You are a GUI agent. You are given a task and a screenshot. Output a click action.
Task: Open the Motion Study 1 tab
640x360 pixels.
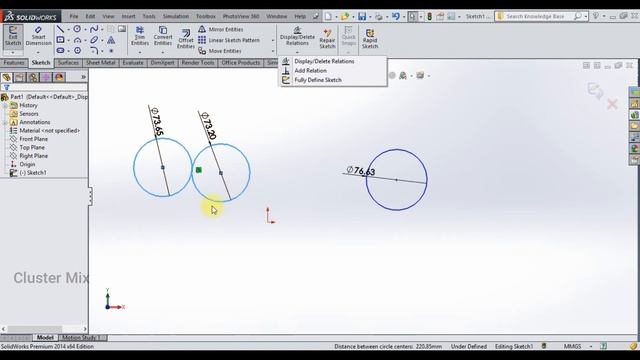(x=81, y=338)
